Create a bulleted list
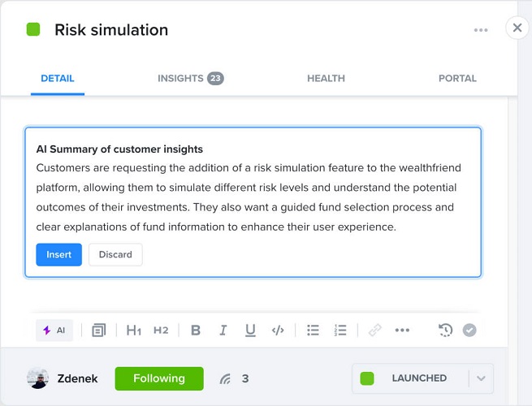 [x=313, y=330]
